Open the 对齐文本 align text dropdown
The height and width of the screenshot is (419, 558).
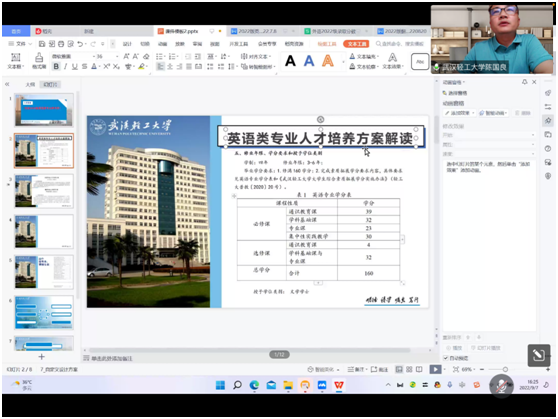click(x=256, y=56)
